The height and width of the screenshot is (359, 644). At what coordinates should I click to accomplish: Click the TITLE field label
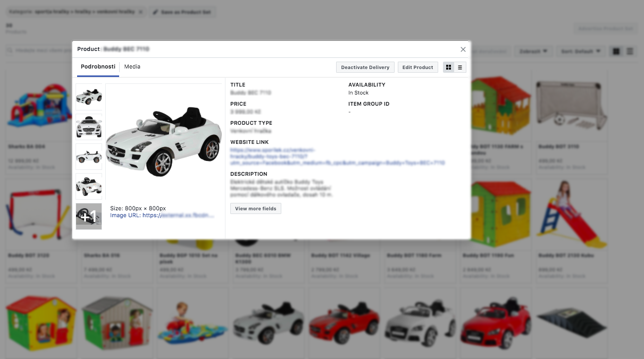[x=238, y=85]
